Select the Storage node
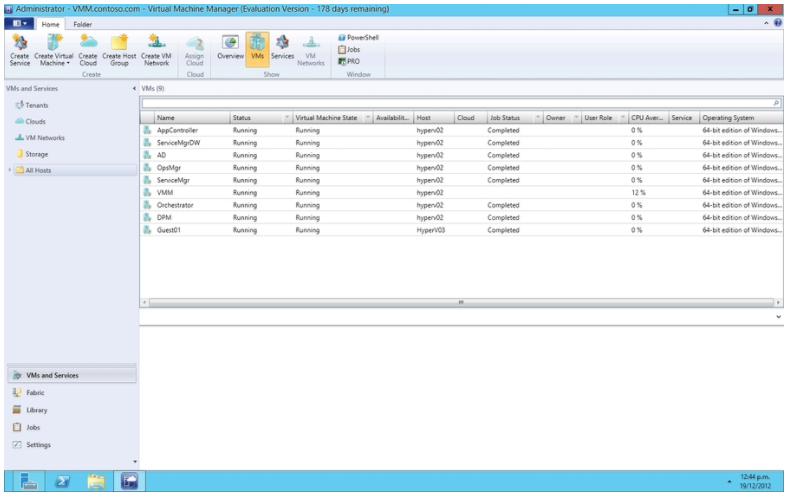This screenshot has width=786, height=497. click(x=32, y=154)
